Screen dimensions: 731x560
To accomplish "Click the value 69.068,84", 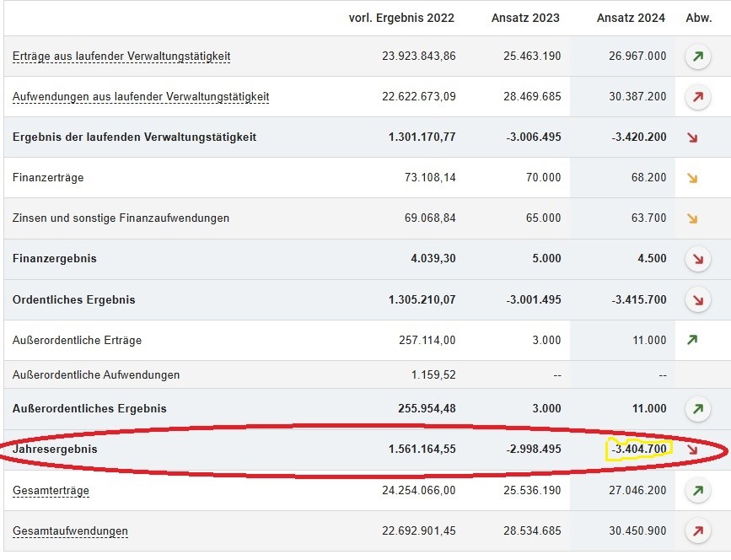I will [430, 218].
